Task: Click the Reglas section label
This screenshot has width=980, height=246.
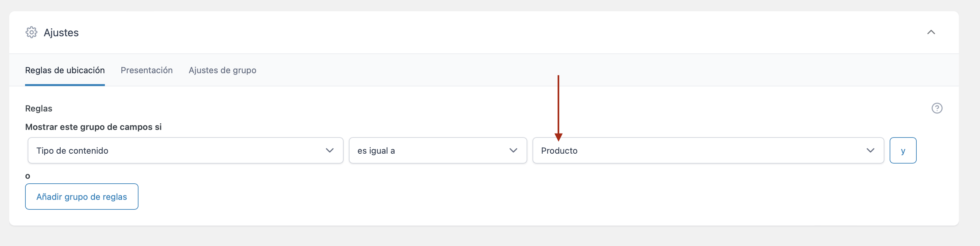Action: 39,108
